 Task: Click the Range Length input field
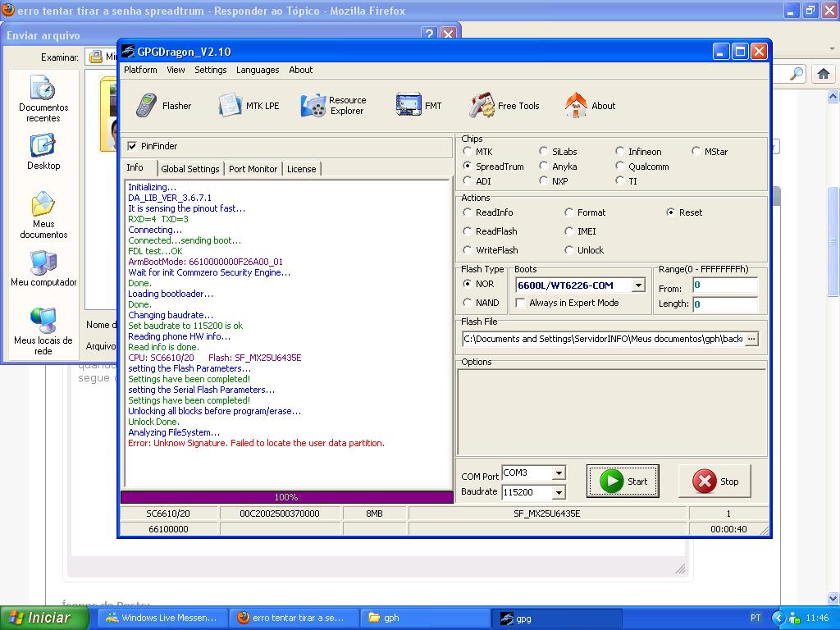[x=725, y=304]
